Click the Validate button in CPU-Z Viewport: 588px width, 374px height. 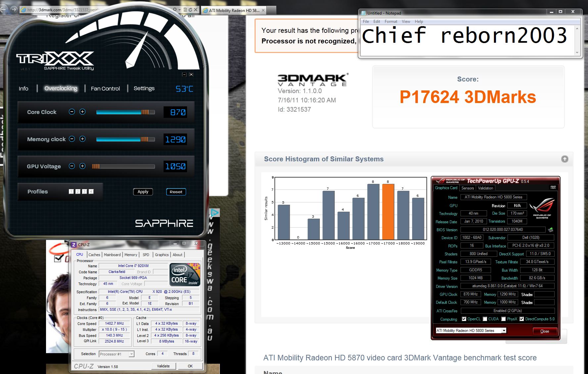[x=163, y=366]
